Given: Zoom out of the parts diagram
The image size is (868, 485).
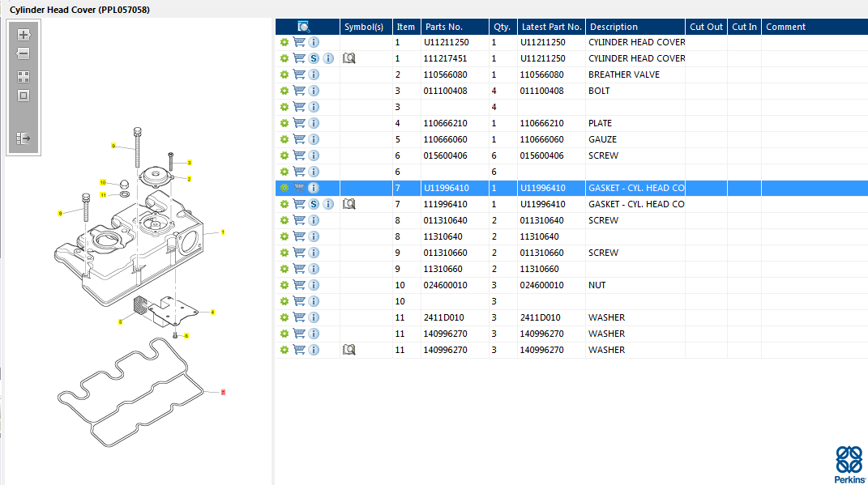Looking at the screenshot, I should click(24, 53).
